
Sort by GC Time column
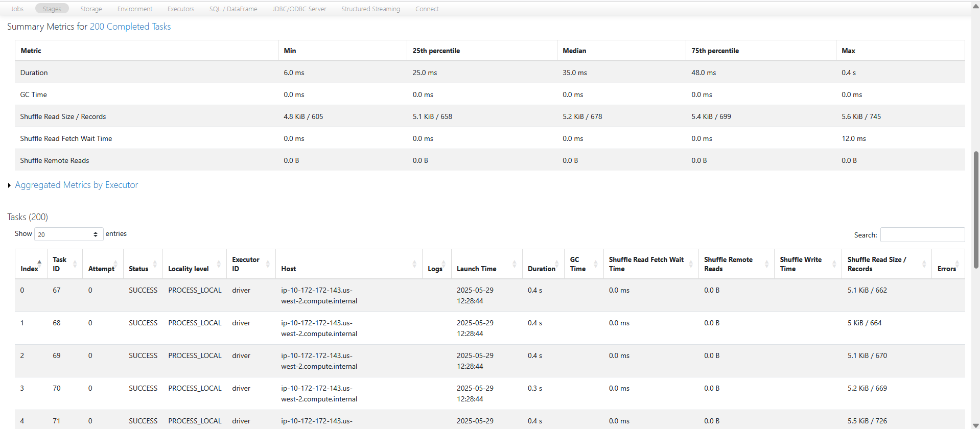(577, 264)
